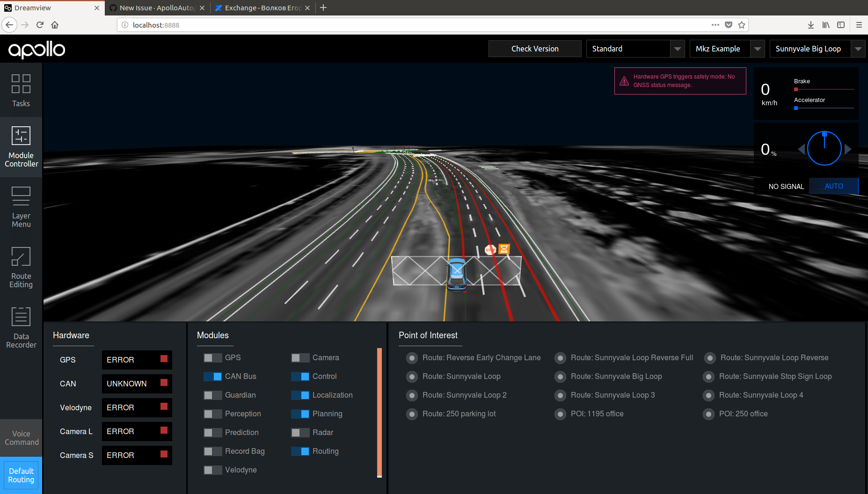Switch to New Issue ApolloAuto tab
The width and height of the screenshot is (868, 494).
pyautogui.click(x=157, y=8)
